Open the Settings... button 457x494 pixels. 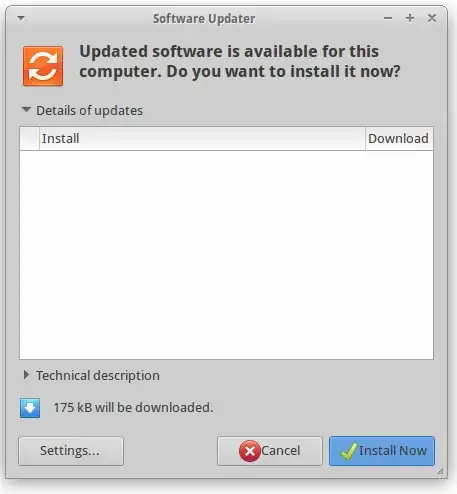click(x=71, y=451)
